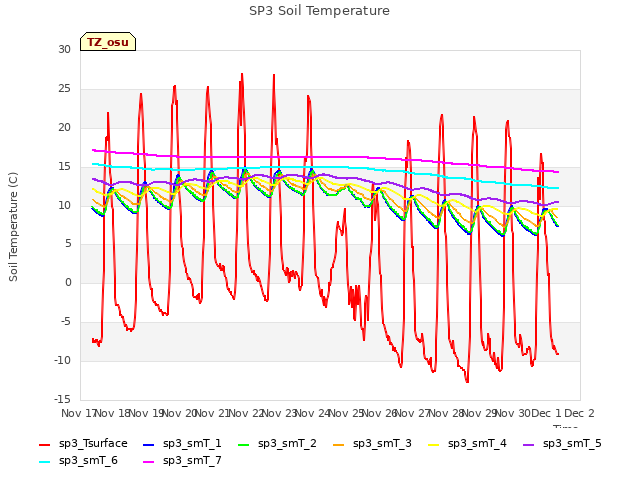Select the sp3_Tsurface legend label
This screenshot has width=640, height=480.
coord(93,444)
